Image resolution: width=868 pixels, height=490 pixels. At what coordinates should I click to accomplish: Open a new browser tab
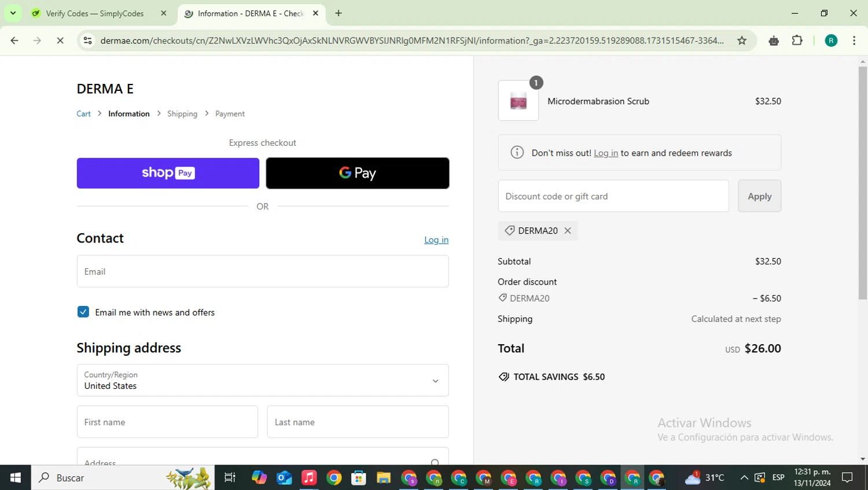pos(339,13)
